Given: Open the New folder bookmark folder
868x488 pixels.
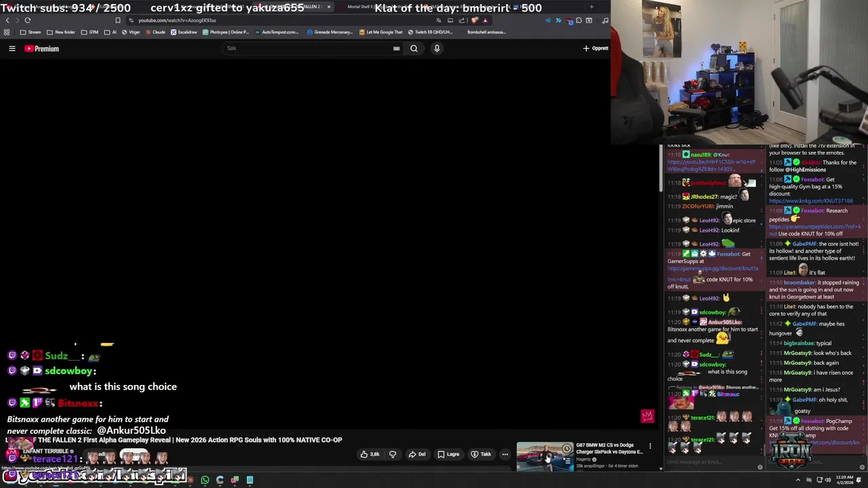Looking at the screenshot, I should point(61,32).
